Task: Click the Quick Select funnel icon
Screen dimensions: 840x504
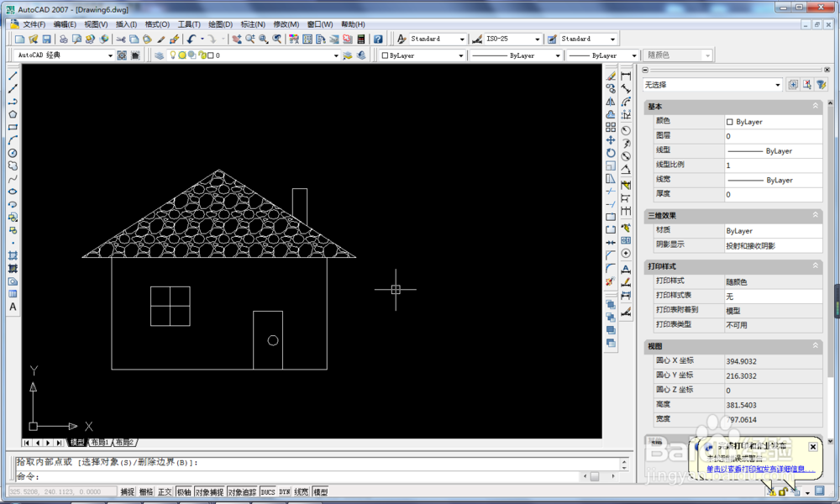Action: coord(822,85)
